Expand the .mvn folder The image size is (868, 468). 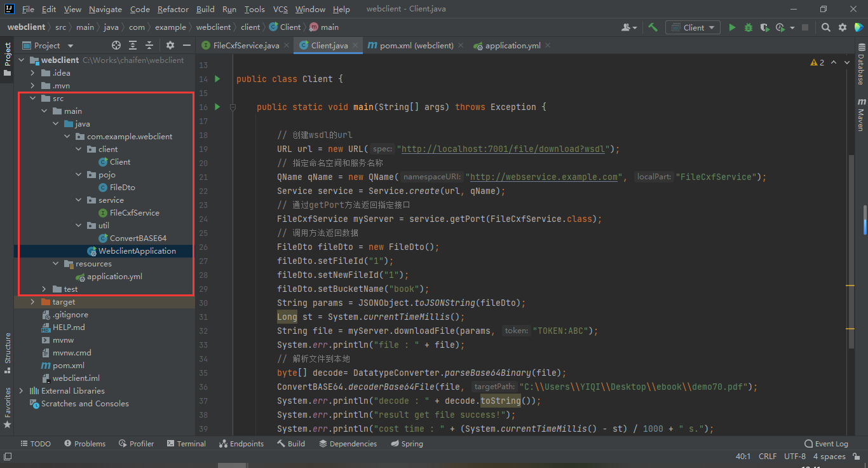(32, 86)
